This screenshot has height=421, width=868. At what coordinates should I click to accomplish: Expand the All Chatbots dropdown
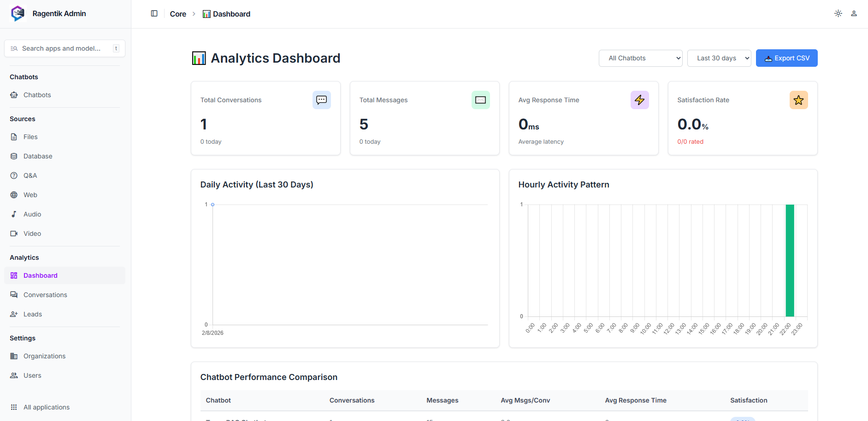tap(640, 58)
